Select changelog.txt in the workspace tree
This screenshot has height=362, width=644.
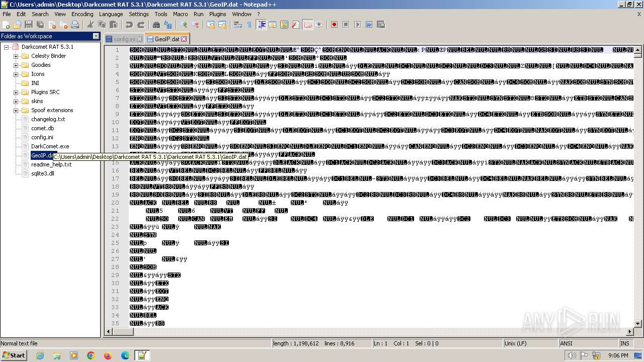click(48, 119)
